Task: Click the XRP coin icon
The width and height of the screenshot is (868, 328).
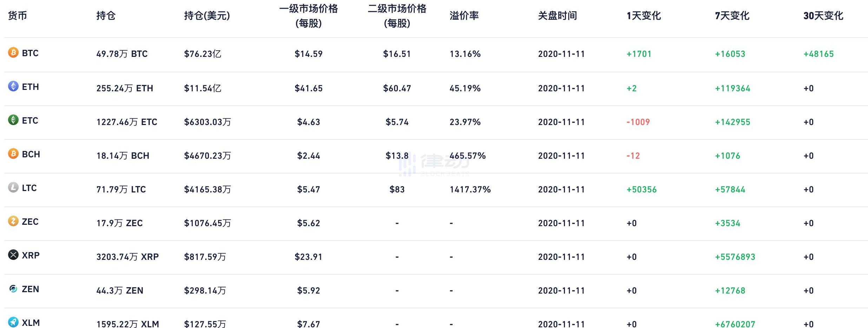Action: pos(13,255)
